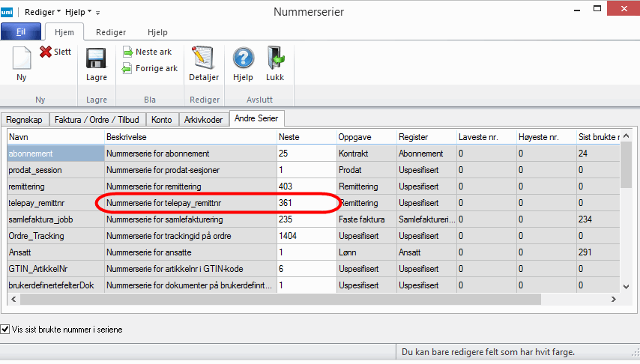Toggle 'Vis sist brukte nummer i seriene' checkbox

(x=6, y=329)
